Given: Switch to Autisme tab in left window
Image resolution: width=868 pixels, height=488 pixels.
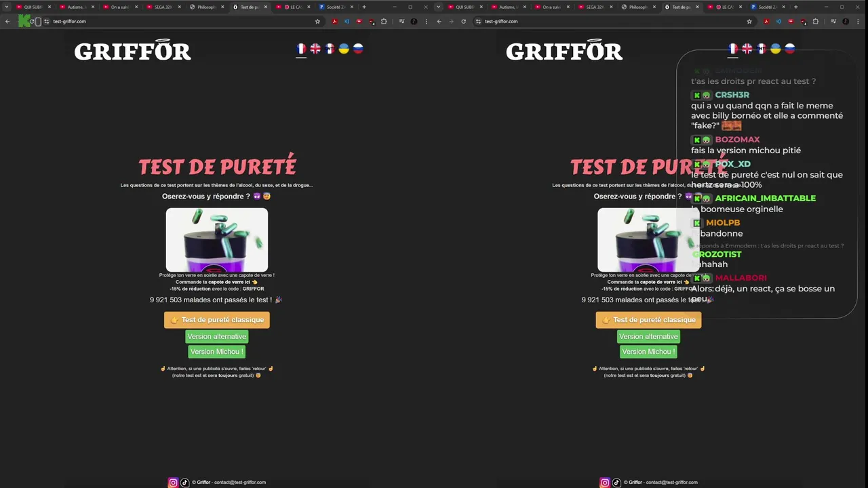Looking at the screenshot, I should tap(75, 7).
